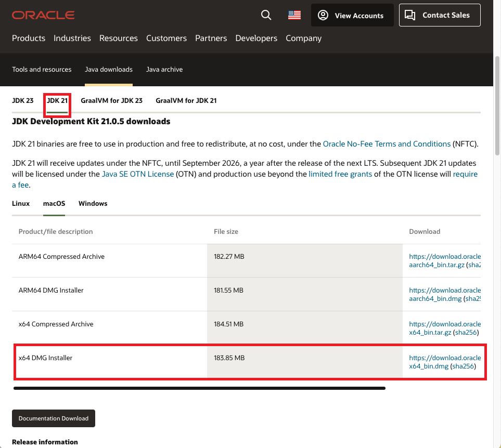Open sha256 for x64 Compressed Archive
Viewport: 501px width, 448px height.
click(466, 333)
